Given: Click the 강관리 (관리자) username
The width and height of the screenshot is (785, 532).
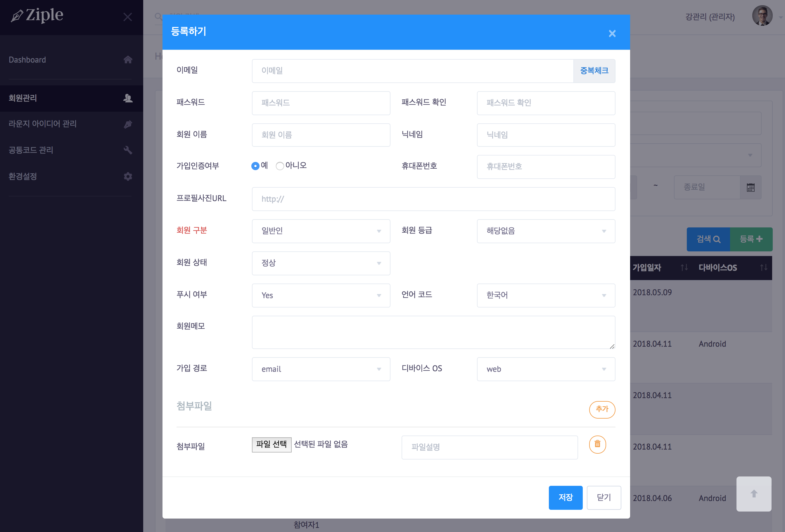Looking at the screenshot, I should [710, 17].
